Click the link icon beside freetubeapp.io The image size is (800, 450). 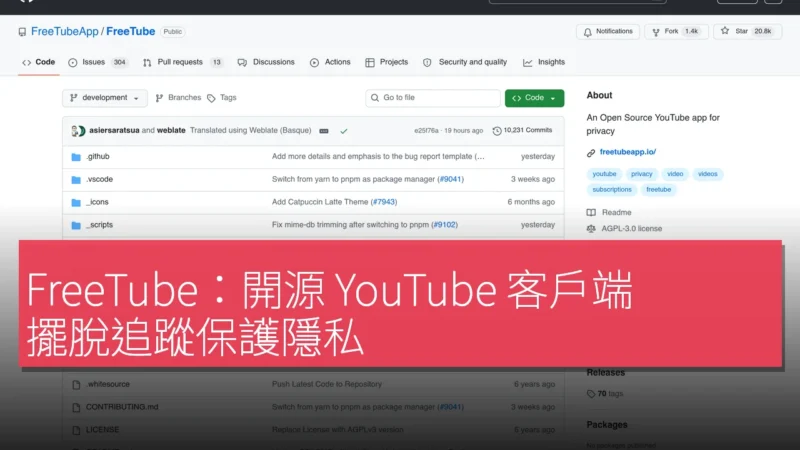tap(591, 153)
